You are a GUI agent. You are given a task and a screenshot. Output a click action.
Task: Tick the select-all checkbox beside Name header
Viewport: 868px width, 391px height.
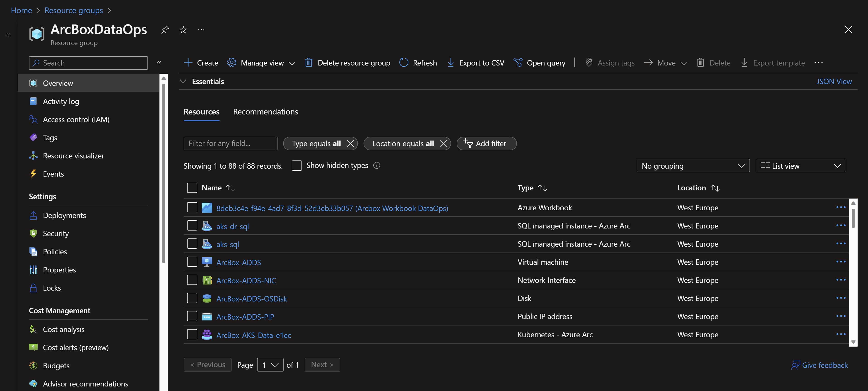[192, 188]
